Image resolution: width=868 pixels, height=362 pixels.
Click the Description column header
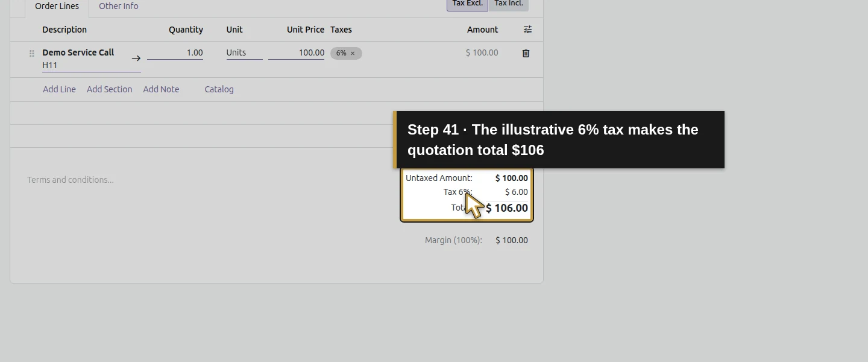(x=64, y=30)
